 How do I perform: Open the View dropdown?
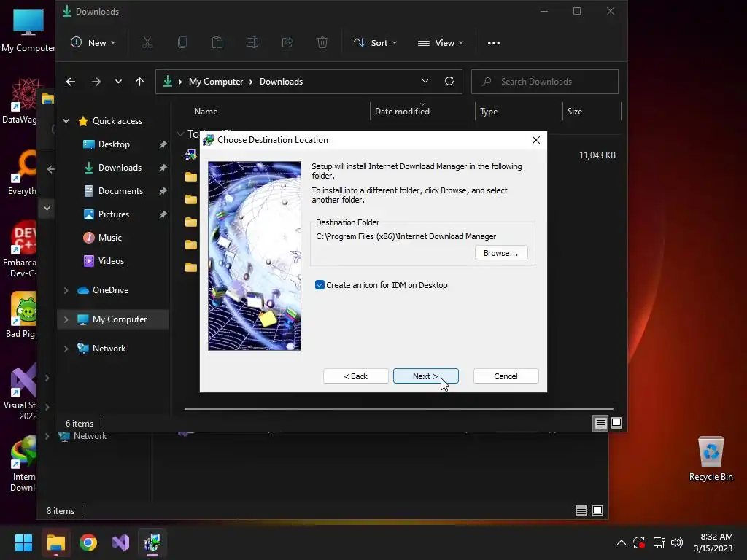440,43
